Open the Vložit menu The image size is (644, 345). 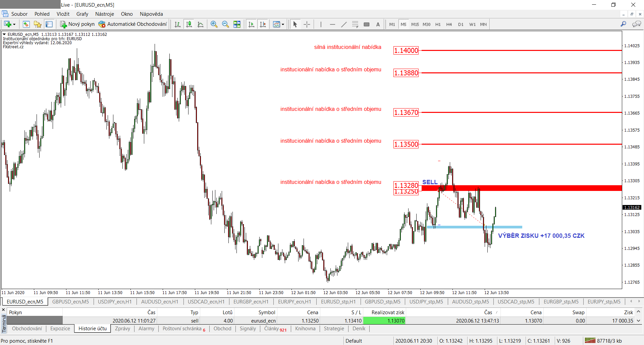[x=63, y=14]
